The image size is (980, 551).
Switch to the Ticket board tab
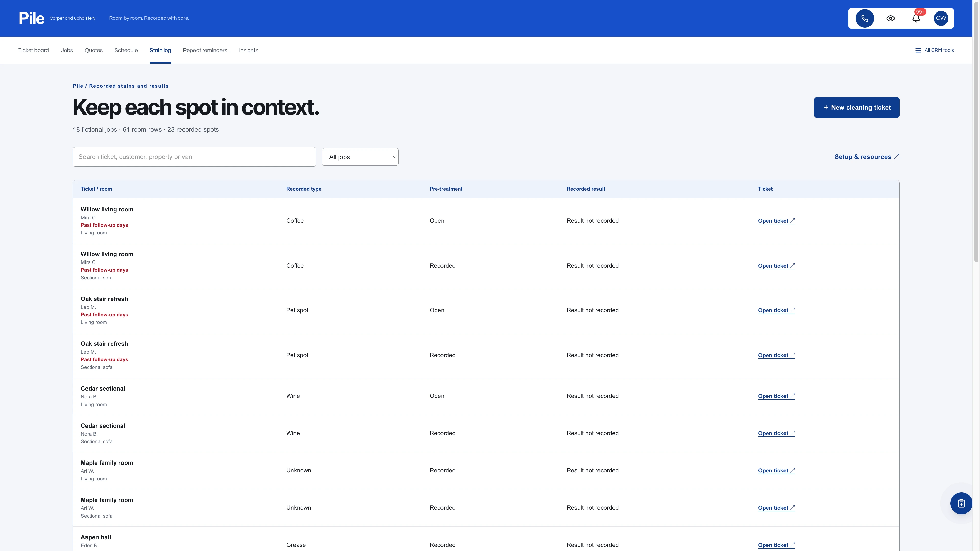click(x=33, y=50)
